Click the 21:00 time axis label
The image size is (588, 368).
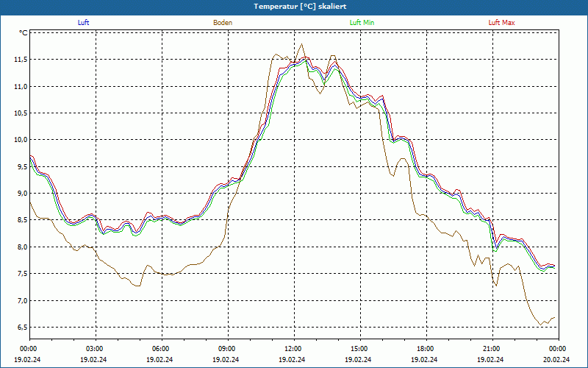491,349
